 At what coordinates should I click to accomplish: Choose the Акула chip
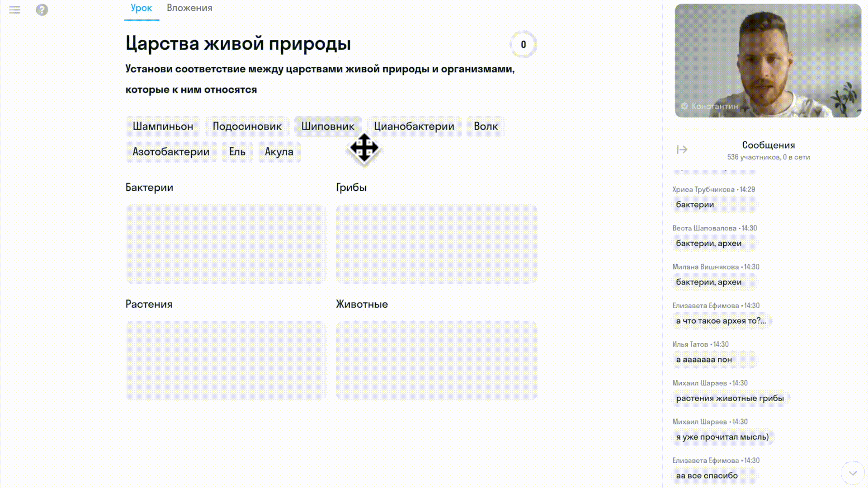pos(279,152)
